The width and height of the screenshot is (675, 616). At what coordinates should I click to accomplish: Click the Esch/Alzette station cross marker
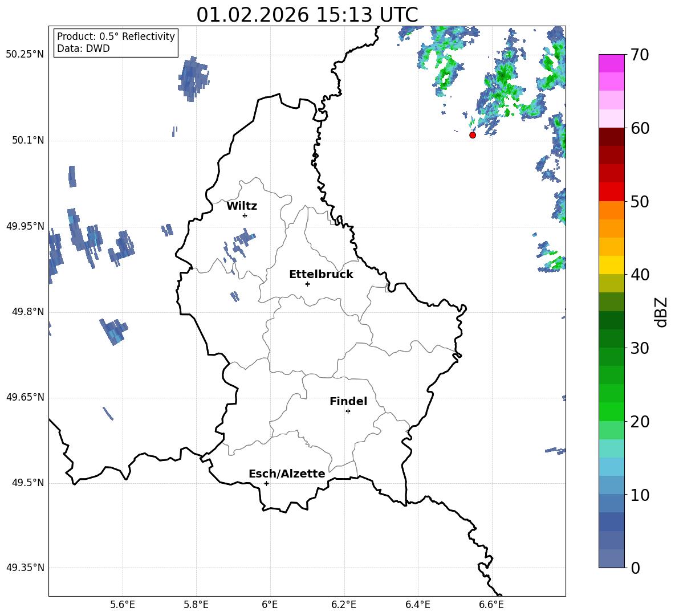coord(266,483)
